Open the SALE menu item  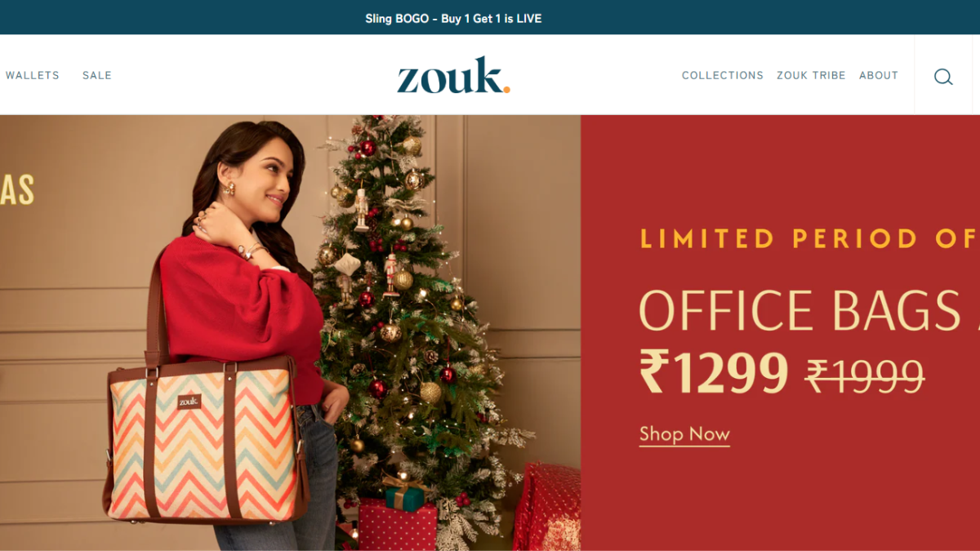coord(97,75)
